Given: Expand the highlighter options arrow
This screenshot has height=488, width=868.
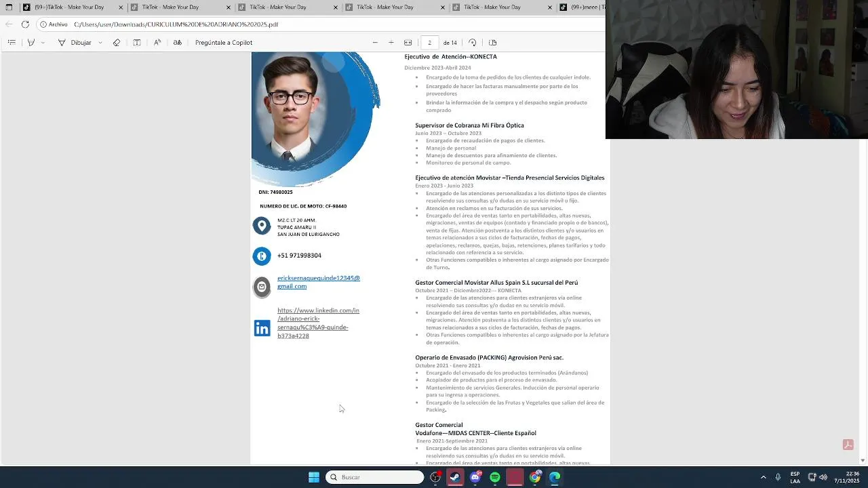Looking at the screenshot, I should [42, 42].
